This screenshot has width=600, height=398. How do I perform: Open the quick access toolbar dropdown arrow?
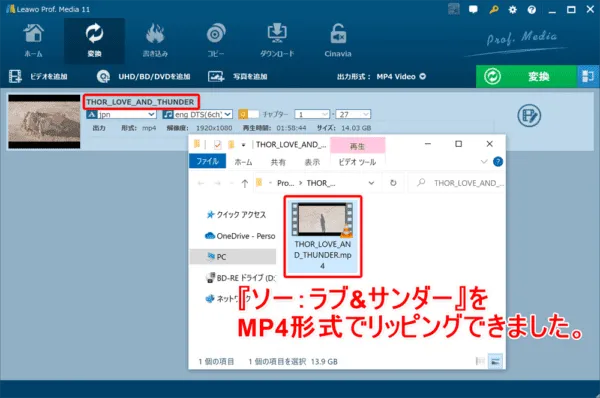pos(243,145)
